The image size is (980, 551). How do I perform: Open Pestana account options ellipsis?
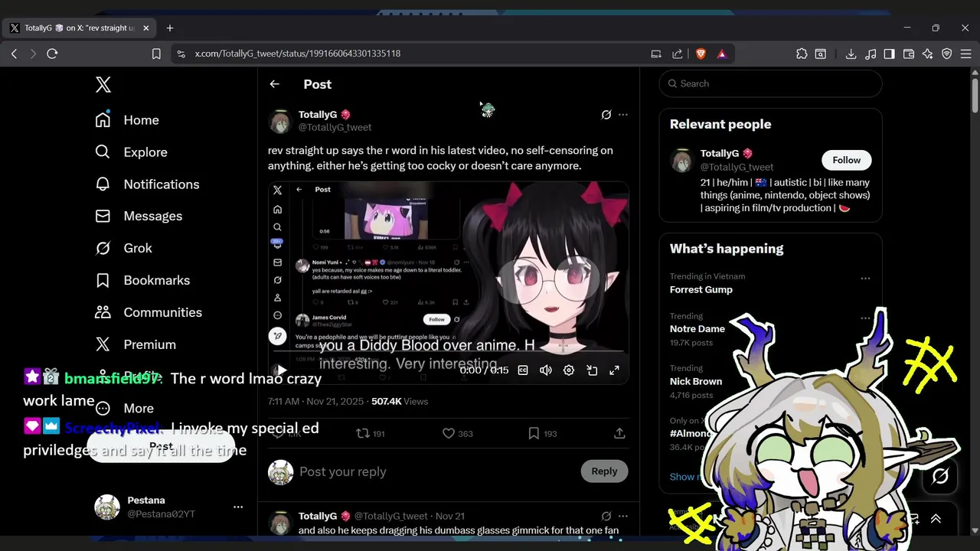[x=238, y=507]
